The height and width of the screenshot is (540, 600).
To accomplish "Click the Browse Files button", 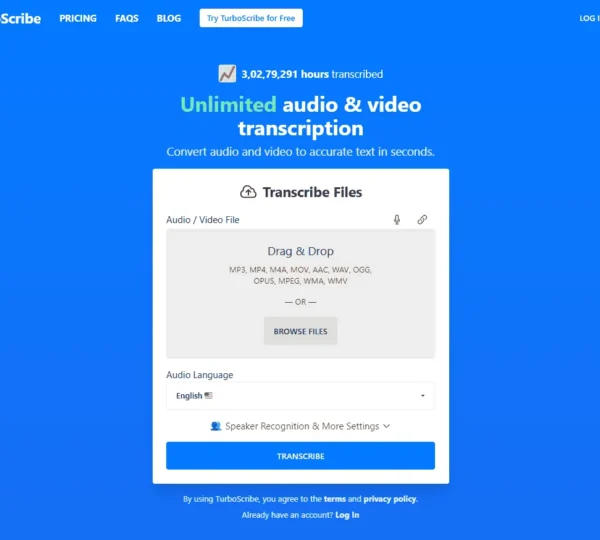I will click(300, 331).
